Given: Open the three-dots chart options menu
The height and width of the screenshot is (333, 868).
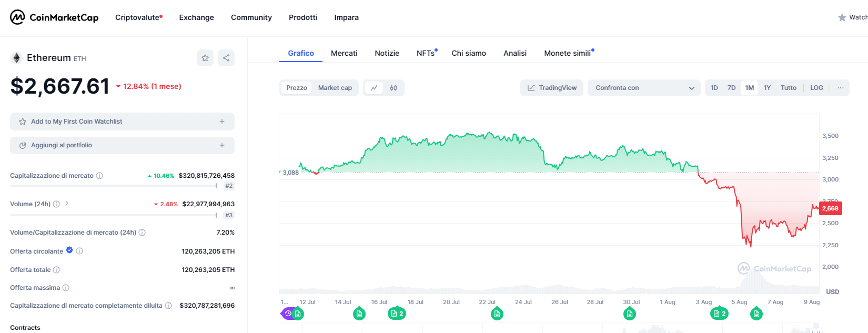Looking at the screenshot, I should (840, 88).
